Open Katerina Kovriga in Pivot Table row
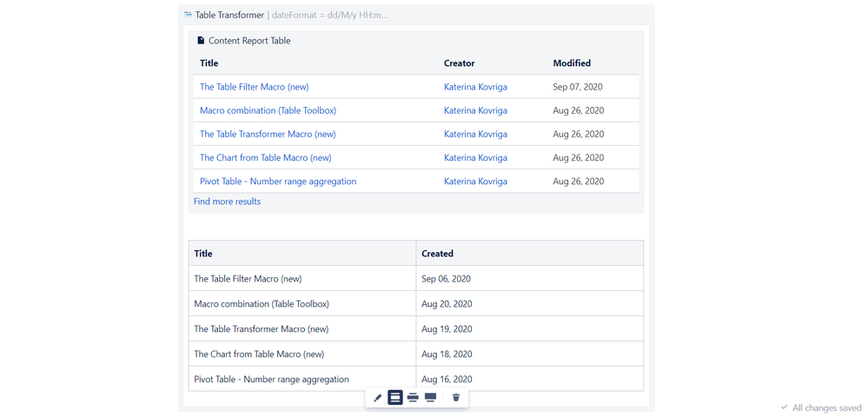The width and height of the screenshot is (868, 418). tap(475, 181)
